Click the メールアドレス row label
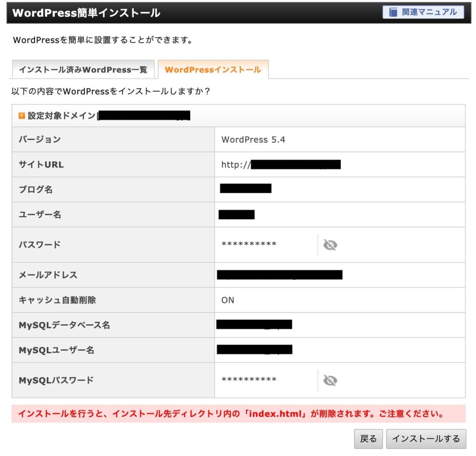Image resolution: width=476 pixels, height=456 pixels. [48, 275]
